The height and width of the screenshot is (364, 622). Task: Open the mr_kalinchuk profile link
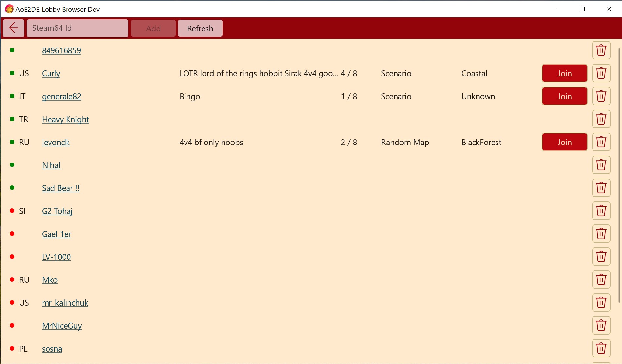65,303
